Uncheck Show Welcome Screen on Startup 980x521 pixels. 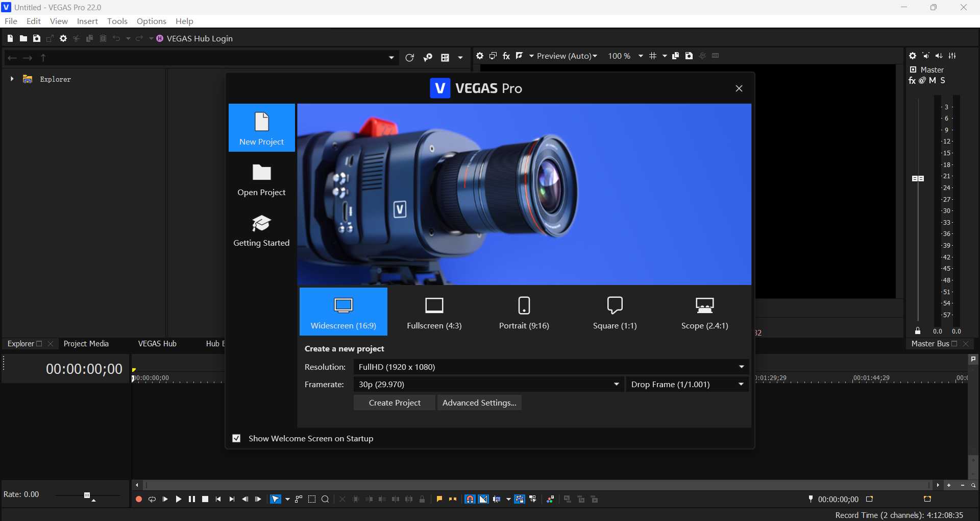click(236, 438)
